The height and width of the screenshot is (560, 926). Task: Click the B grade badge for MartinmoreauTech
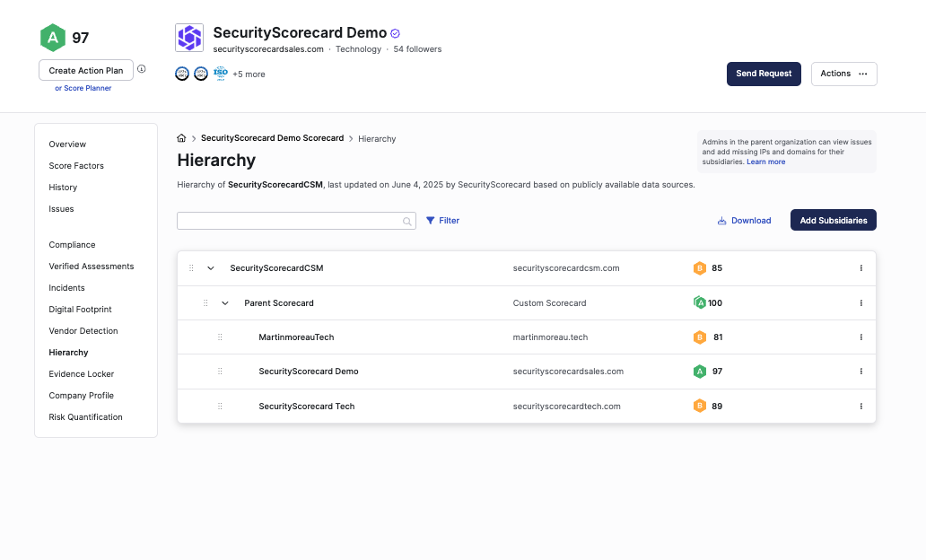pos(700,337)
